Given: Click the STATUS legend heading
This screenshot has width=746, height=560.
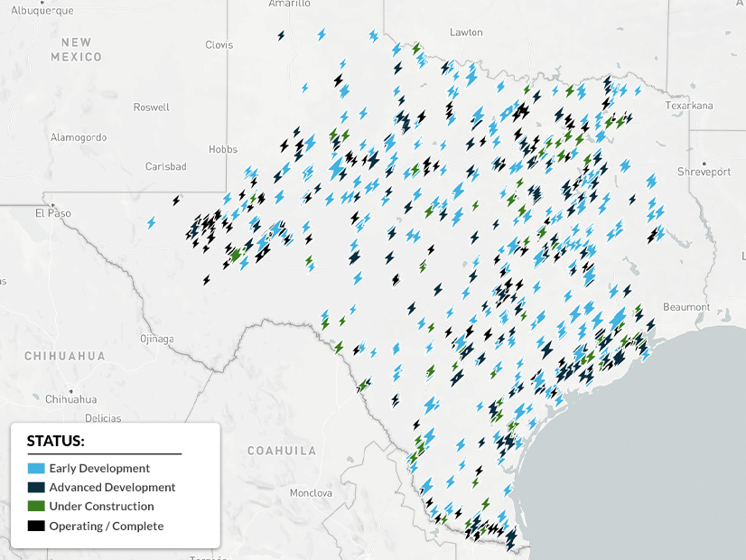Looking at the screenshot, I should pos(56,442).
